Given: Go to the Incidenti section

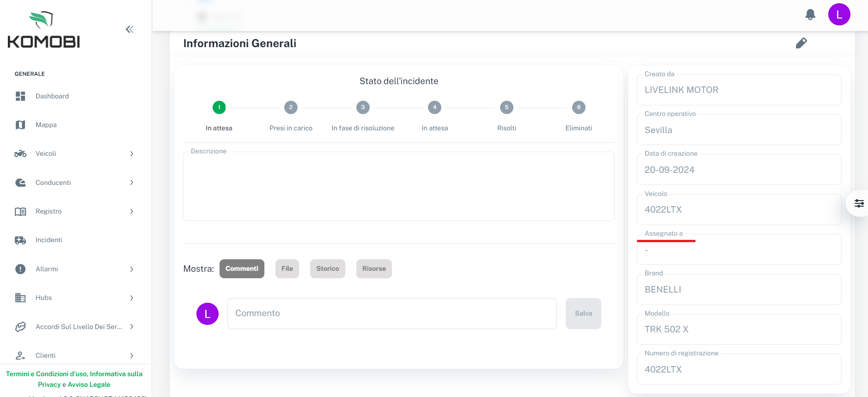Looking at the screenshot, I should pos(49,240).
